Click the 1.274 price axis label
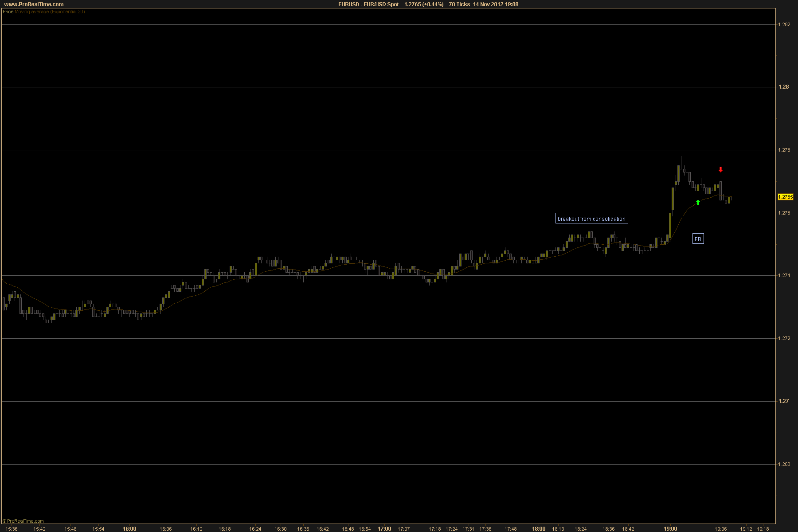798x532 pixels. pos(784,275)
